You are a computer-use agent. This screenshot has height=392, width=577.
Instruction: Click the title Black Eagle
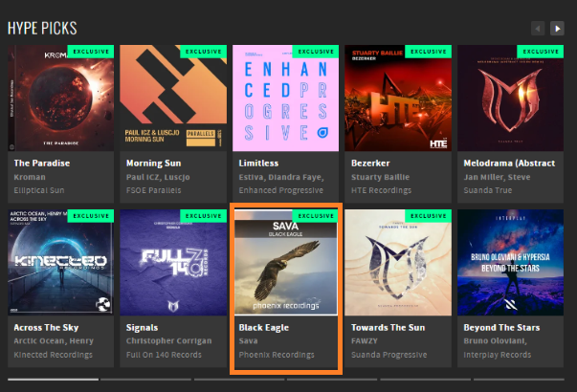(x=264, y=327)
